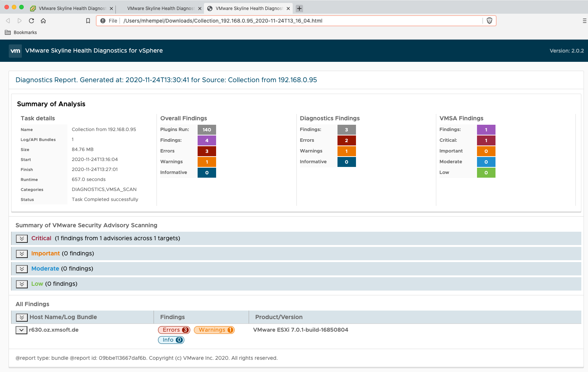The width and height of the screenshot is (588, 372).
Task: Click the Version: 2.0.2 label
Action: [x=567, y=51]
